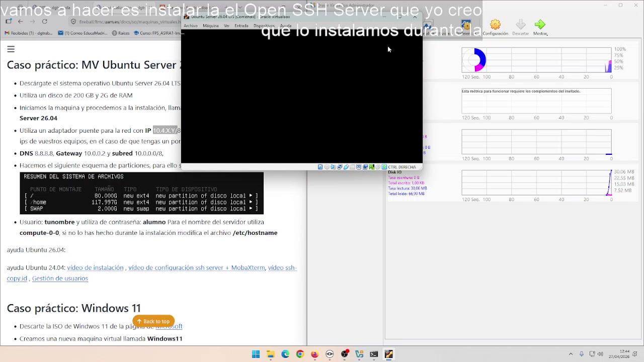Image resolution: width=644 pixels, height=362 pixels.
Task: Click the highlighted IP 10.4.X.Y text
Action: (165, 130)
